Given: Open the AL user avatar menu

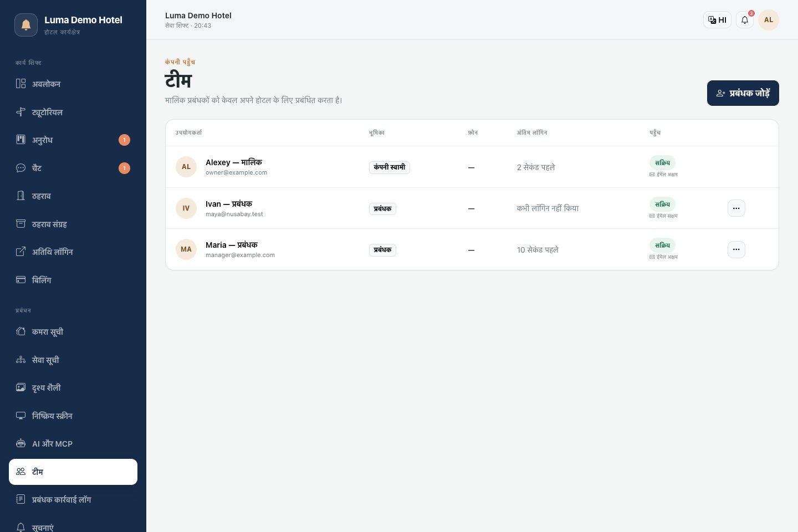Looking at the screenshot, I should tap(769, 20).
